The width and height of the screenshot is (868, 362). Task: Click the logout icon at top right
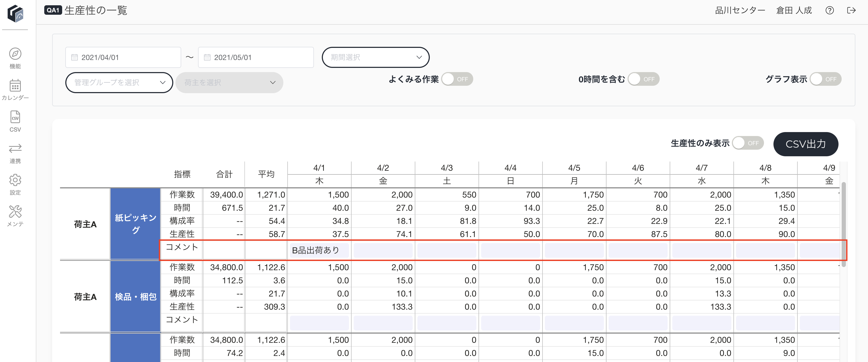[x=851, y=11]
